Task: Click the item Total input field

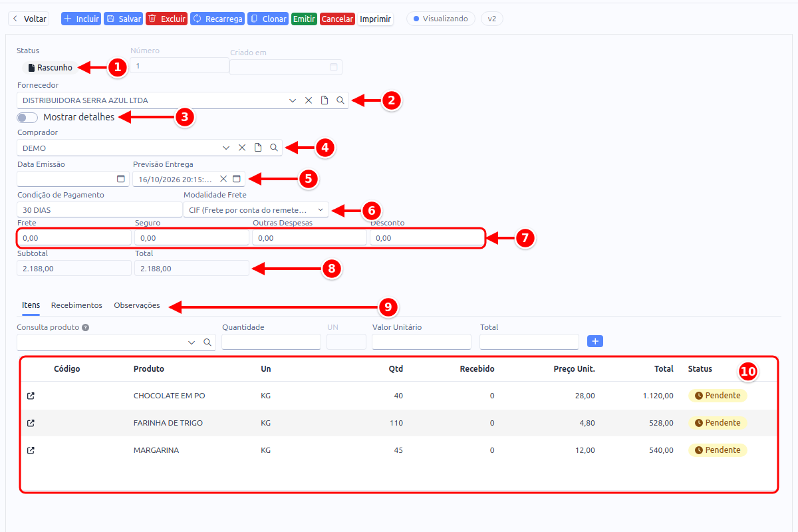Action: [529, 342]
